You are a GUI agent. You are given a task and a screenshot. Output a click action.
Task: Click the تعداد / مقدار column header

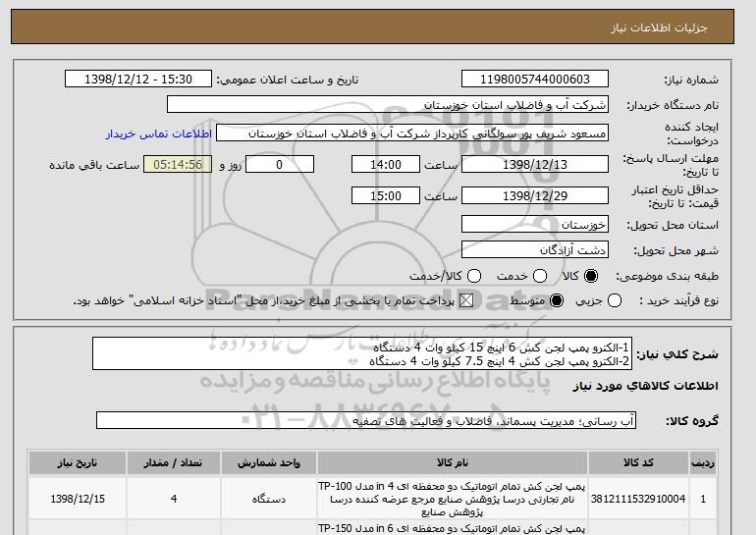coord(174,462)
